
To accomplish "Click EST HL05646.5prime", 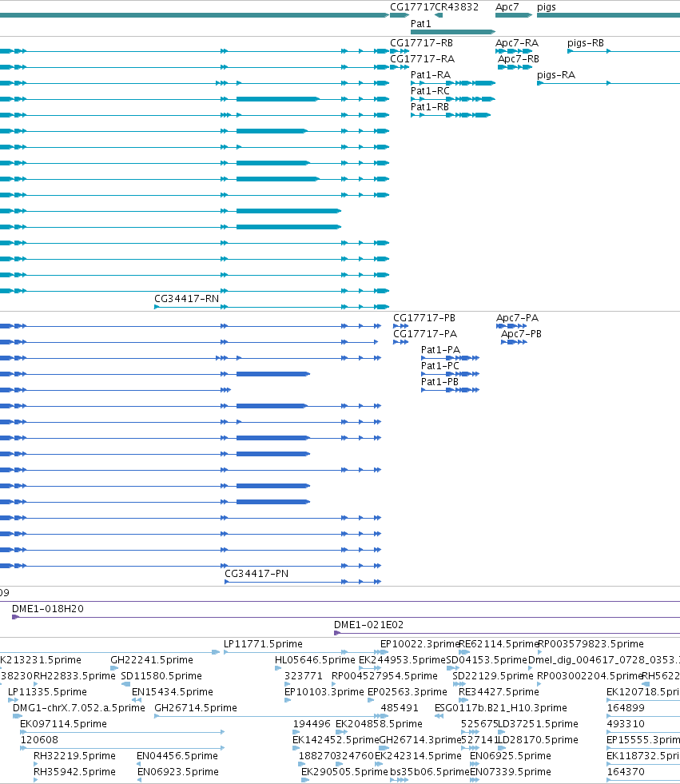I will coord(315,660).
